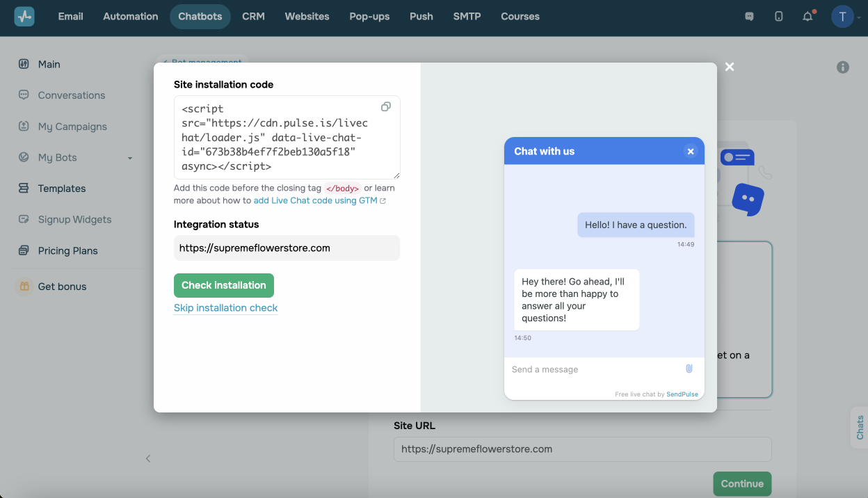Image resolution: width=868 pixels, height=498 pixels.
Task: Open Conversations in sidebar
Action: (72, 95)
